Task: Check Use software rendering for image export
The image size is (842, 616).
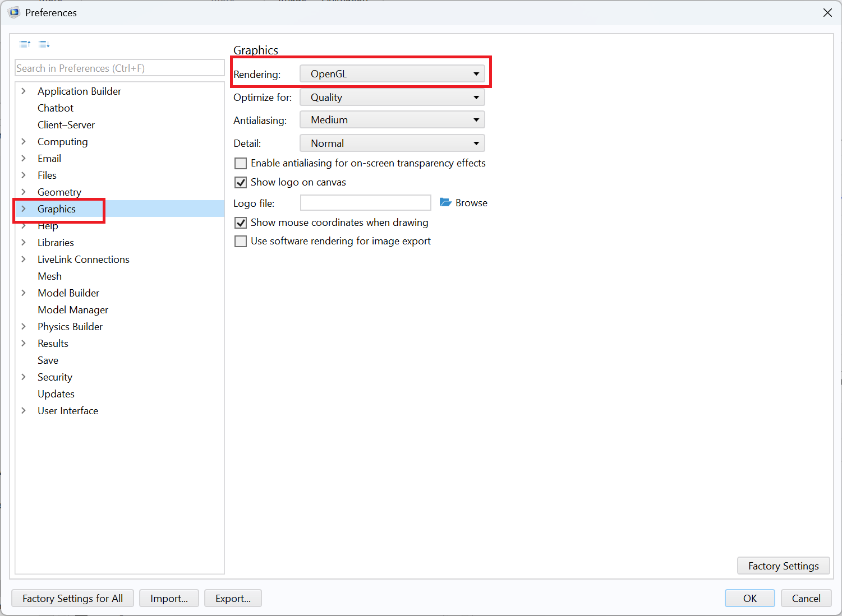Action: (x=241, y=241)
